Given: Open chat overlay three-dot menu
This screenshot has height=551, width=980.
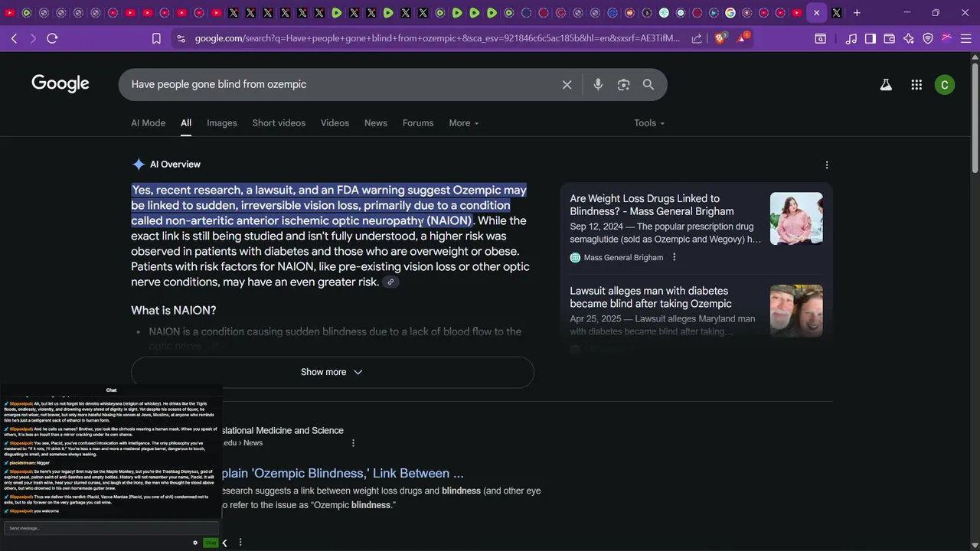Looking at the screenshot, I should pos(240,542).
